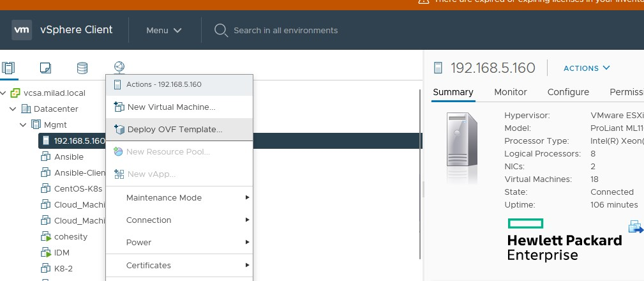Choose Deploy OVF Template from context menu
Screen dimensions: 644x281
(179, 130)
